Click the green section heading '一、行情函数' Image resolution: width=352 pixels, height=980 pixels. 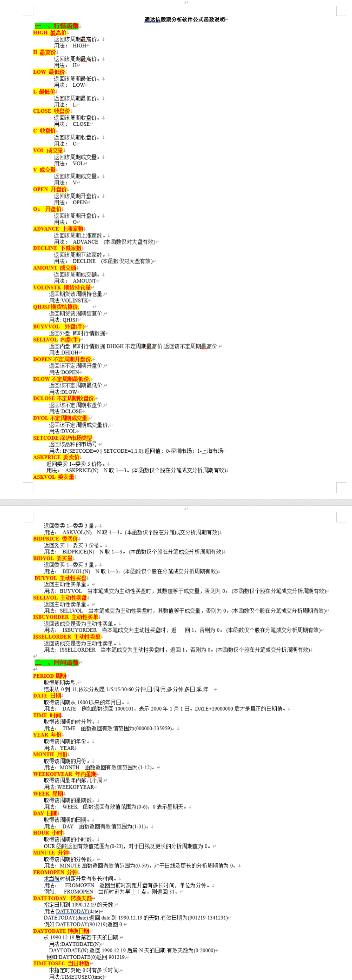[x=57, y=26]
